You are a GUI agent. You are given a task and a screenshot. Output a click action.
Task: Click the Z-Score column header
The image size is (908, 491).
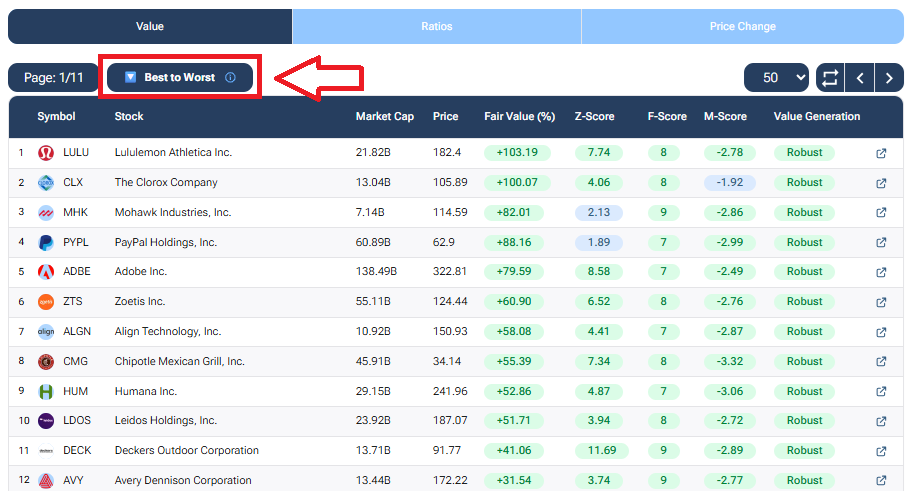coord(594,117)
